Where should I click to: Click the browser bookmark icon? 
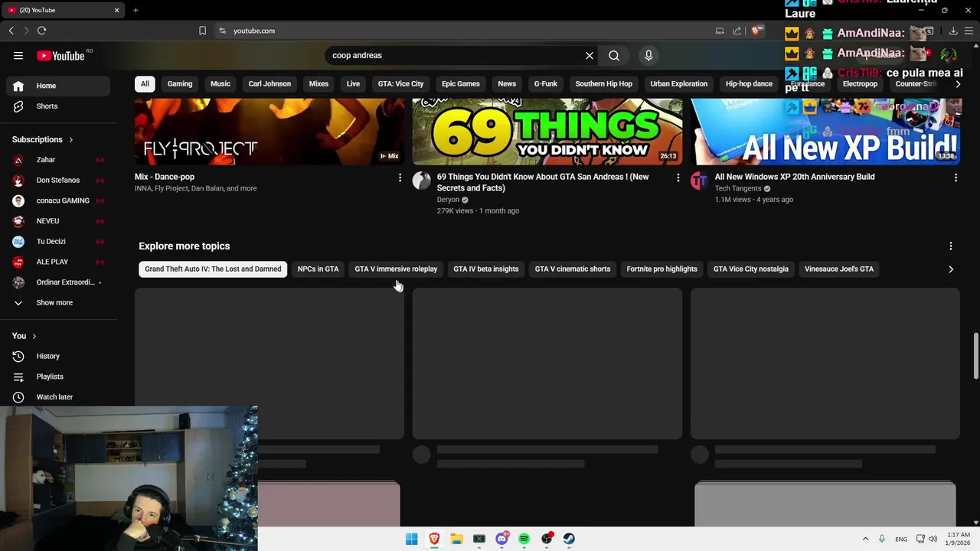(x=202, y=31)
